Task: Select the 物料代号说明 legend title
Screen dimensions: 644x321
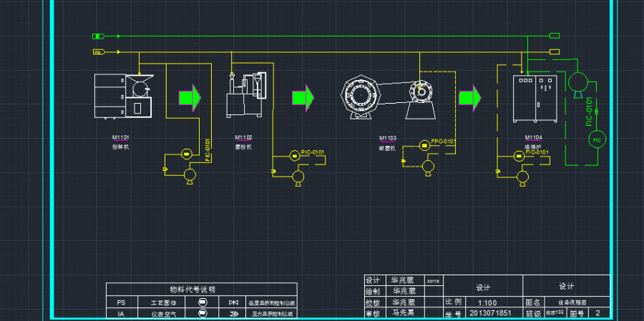Action: 192,290
